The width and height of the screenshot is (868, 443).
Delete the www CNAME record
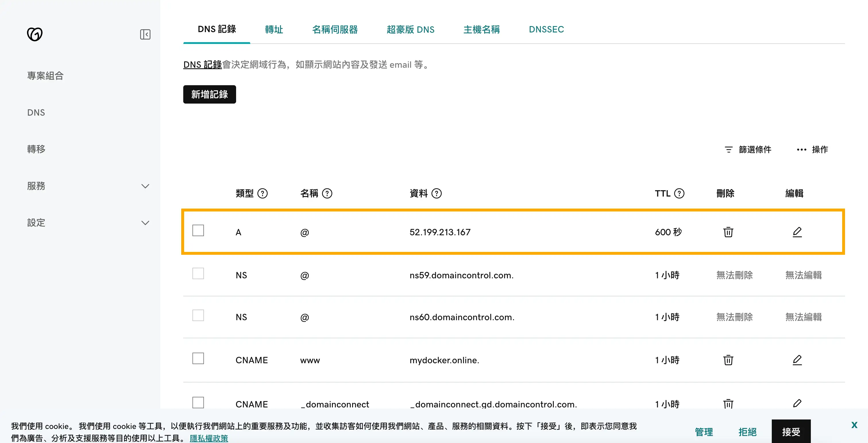coord(728,360)
